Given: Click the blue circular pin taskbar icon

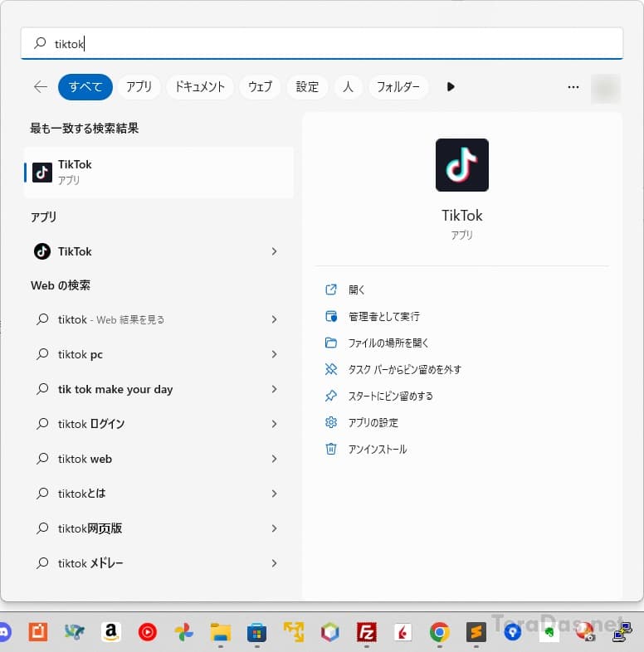Looking at the screenshot, I should (513, 632).
